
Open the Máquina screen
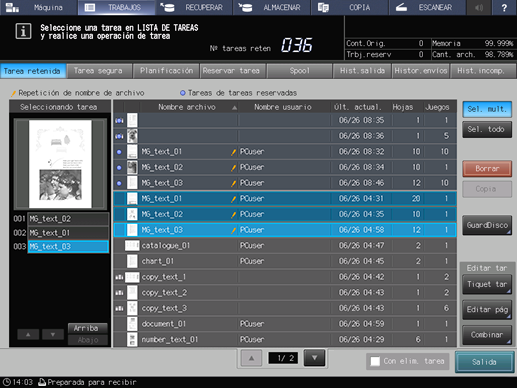[x=38, y=7]
